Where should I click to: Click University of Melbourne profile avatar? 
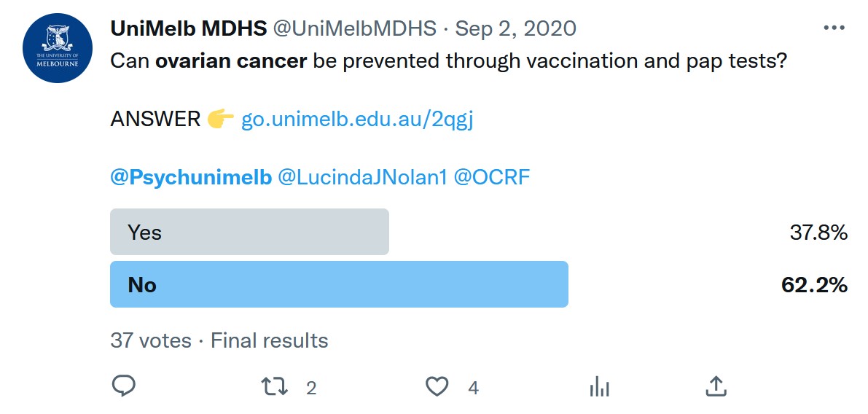point(58,48)
